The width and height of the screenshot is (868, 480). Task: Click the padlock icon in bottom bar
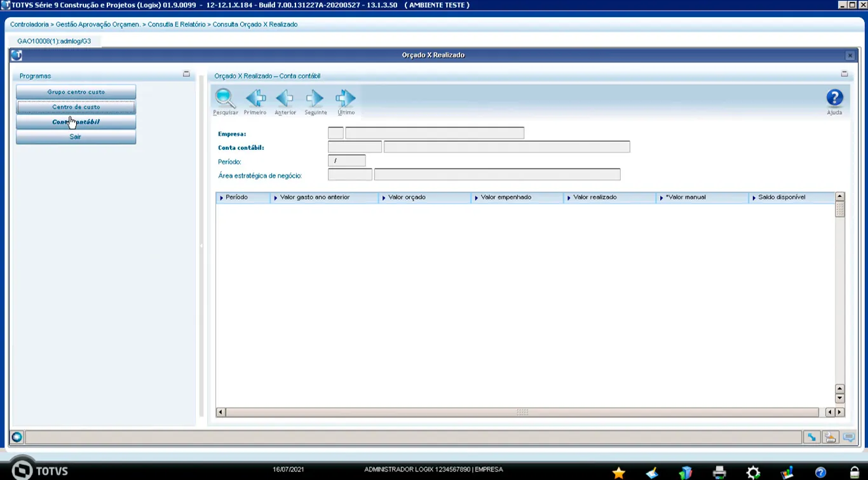click(x=855, y=472)
